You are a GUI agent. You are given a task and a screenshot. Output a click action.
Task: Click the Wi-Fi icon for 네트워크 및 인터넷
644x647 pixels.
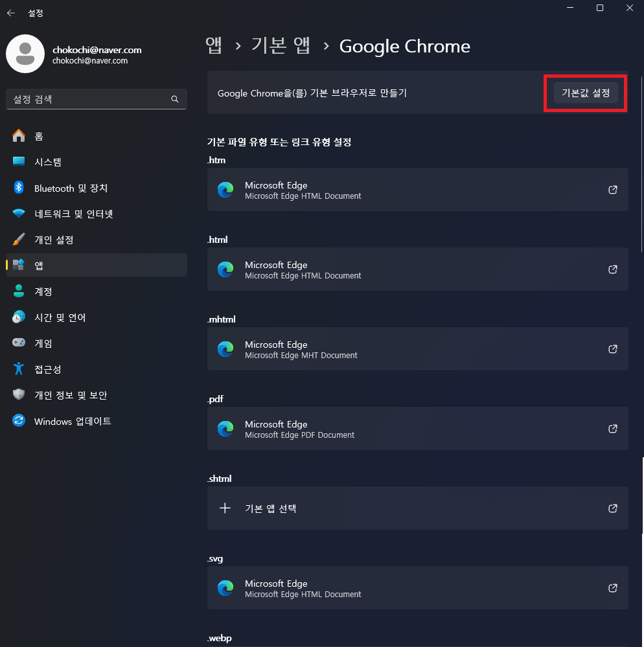(x=19, y=213)
